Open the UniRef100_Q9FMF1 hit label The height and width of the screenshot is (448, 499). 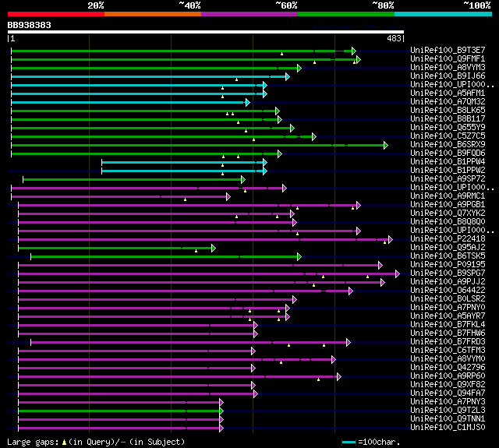448,58
